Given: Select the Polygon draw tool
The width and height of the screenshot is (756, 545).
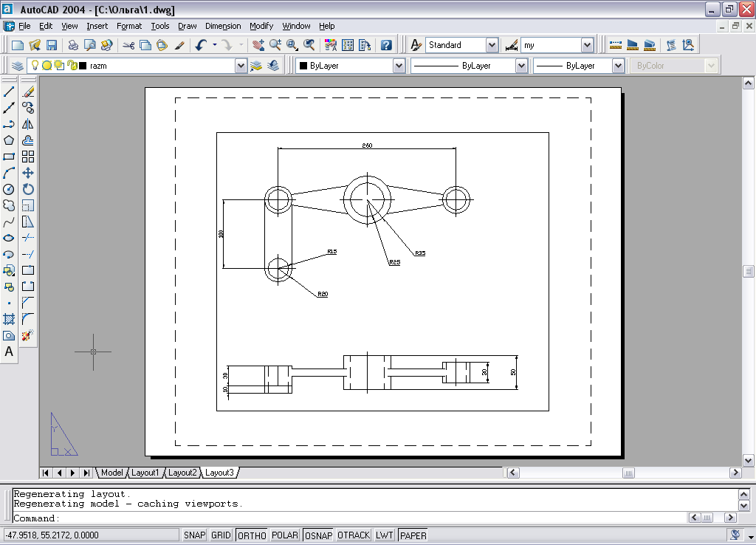Looking at the screenshot, I should 9,140.
